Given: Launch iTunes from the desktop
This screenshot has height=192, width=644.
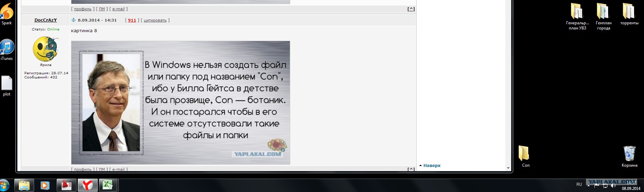Looking at the screenshot, I should click(x=6, y=50).
